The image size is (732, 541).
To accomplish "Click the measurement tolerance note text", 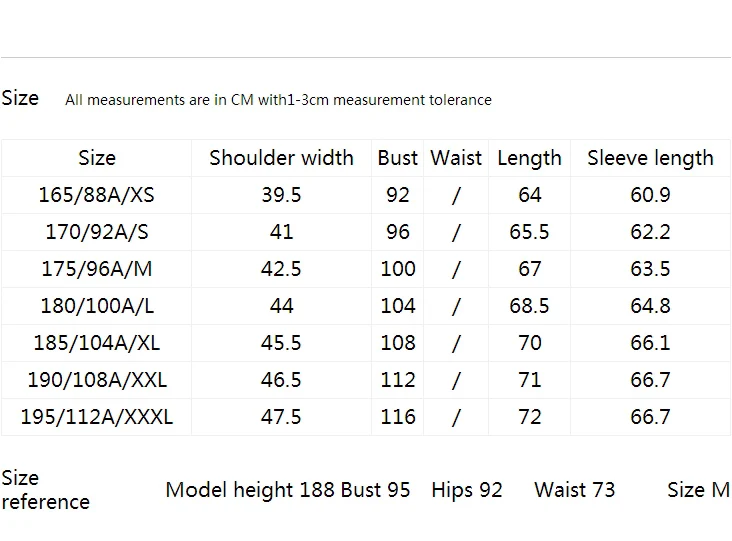I will [x=278, y=99].
